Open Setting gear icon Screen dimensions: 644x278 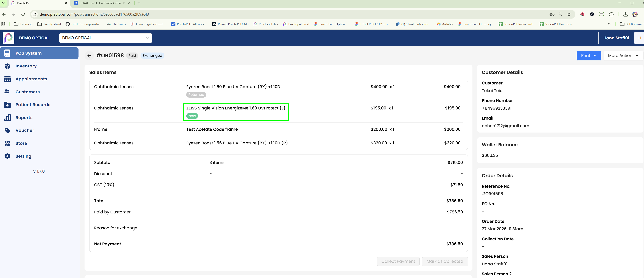click(7, 156)
